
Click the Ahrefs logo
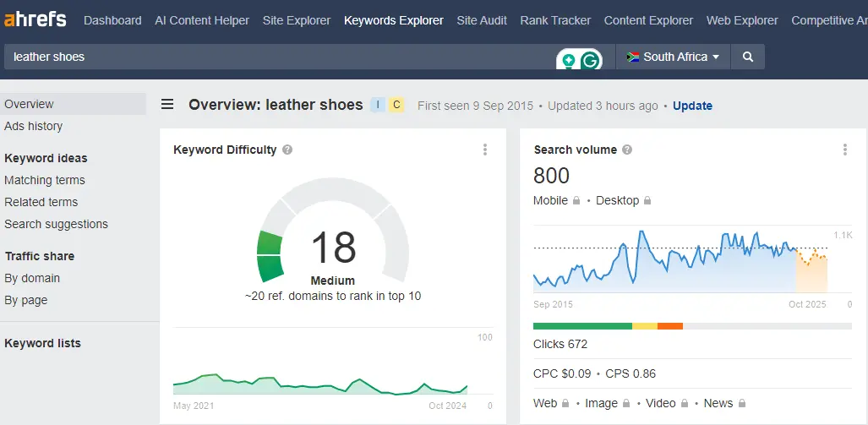(35, 20)
